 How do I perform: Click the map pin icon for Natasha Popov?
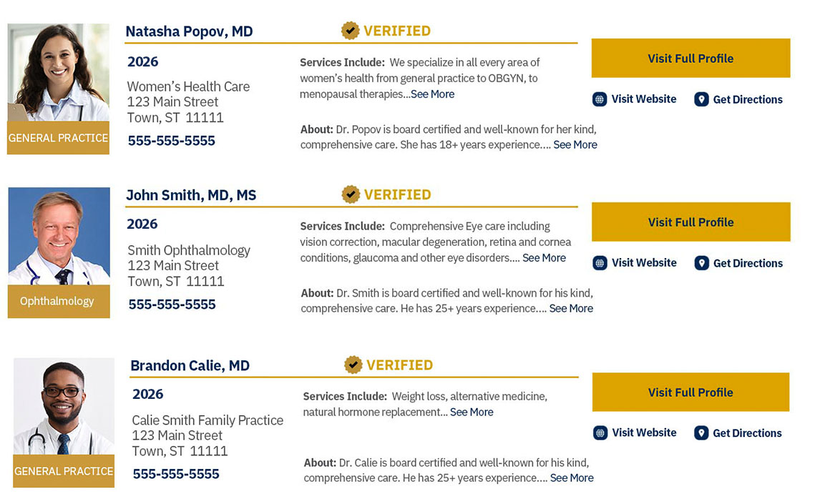[x=701, y=99]
